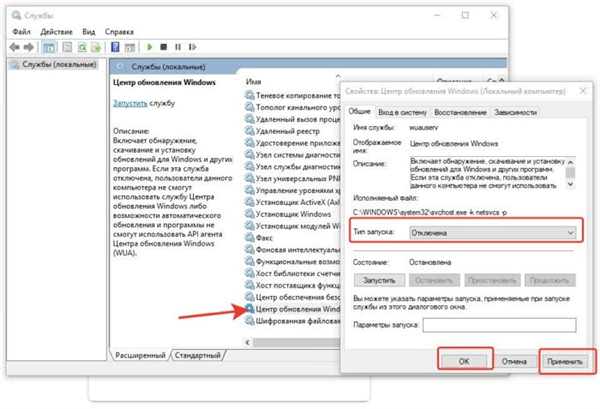Click the Forward arrow in Services toolbar
Viewport: 600px width, 409px height.
click(x=28, y=47)
